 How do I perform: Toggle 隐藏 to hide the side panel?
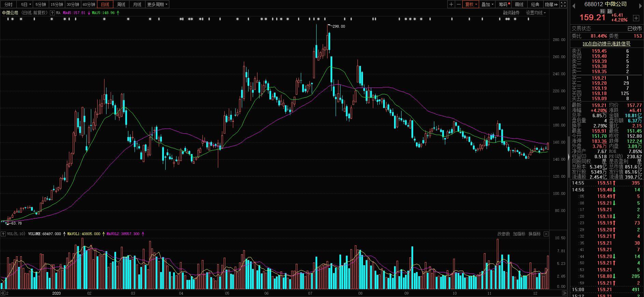tap(551, 4)
